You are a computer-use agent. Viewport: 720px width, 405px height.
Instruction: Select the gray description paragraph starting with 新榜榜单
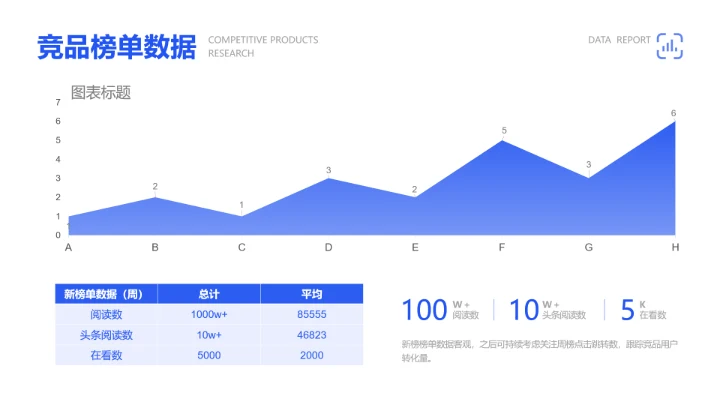539,350
